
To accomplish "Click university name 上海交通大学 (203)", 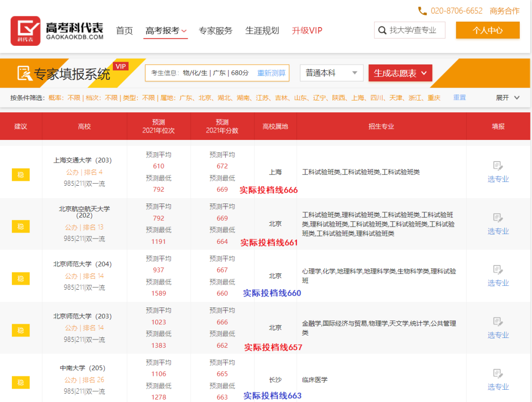I will coord(82,160).
